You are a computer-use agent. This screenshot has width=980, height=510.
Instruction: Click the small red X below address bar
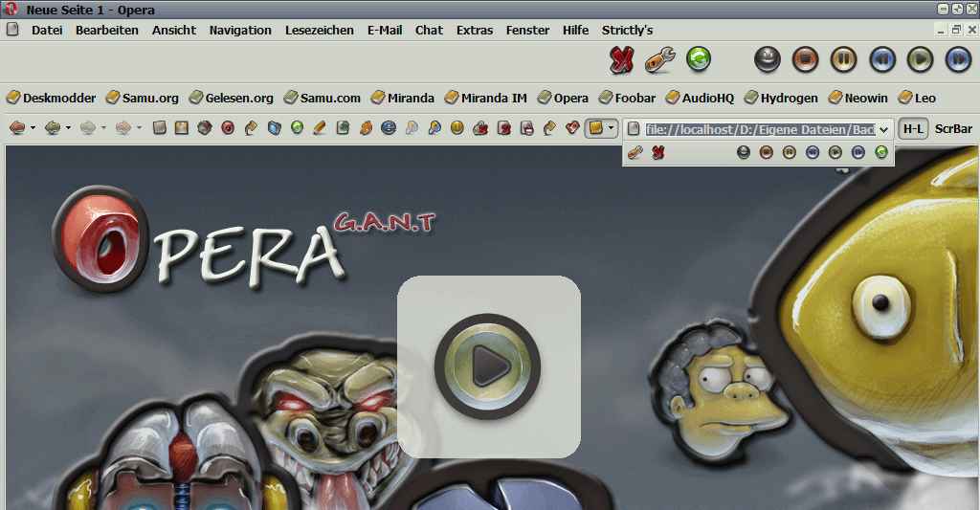click(658, 152)
